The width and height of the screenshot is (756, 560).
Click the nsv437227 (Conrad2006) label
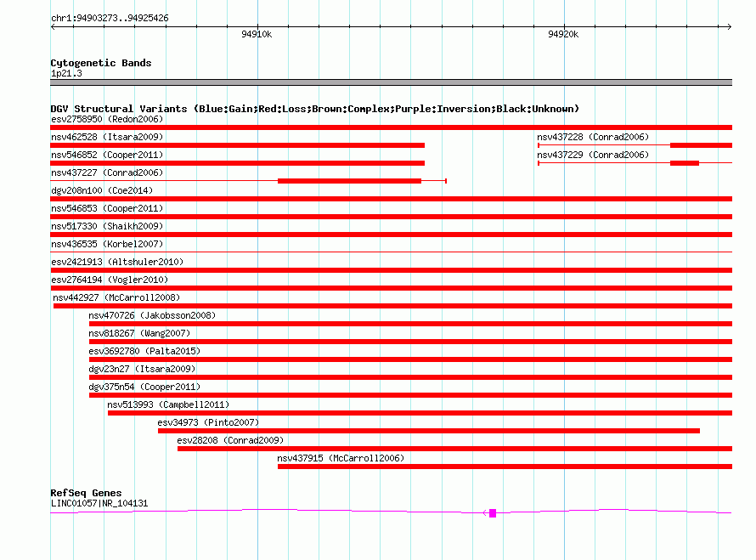click(x=107, y=173)
